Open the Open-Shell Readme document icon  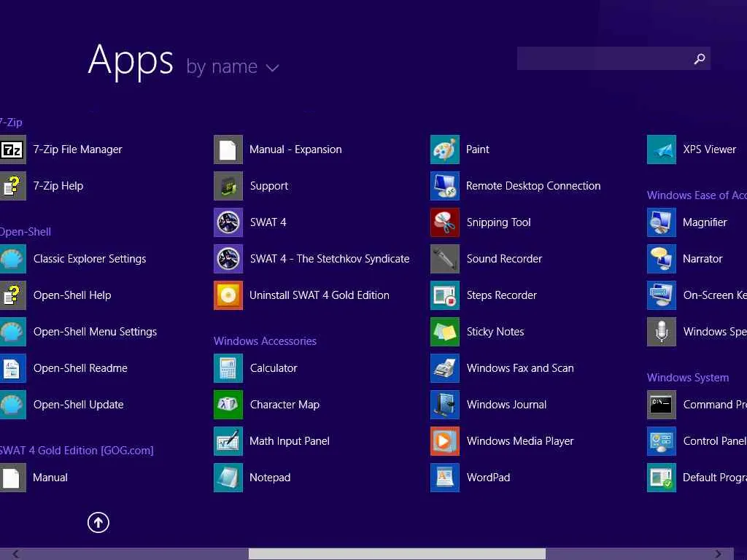coord(12,368)
